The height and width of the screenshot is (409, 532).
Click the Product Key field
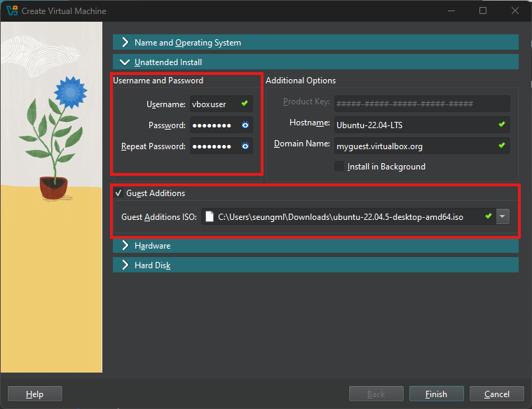click(422, 104)
